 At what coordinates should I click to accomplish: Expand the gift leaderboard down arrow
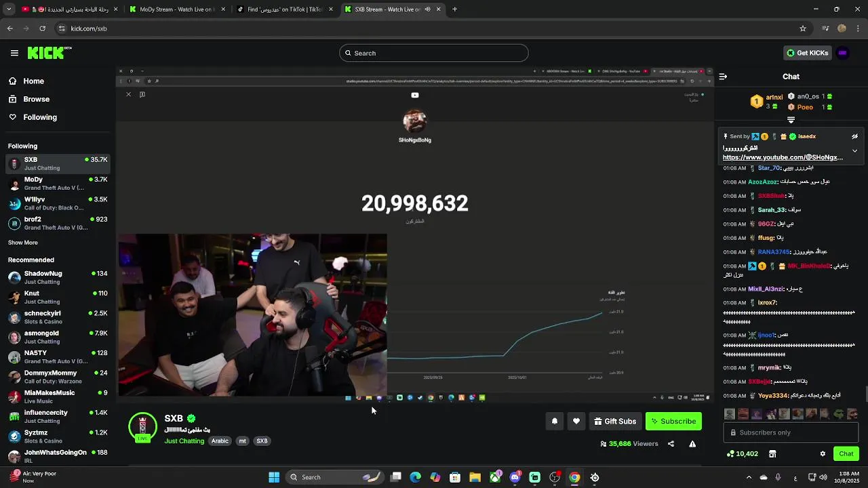click(791, 120)
